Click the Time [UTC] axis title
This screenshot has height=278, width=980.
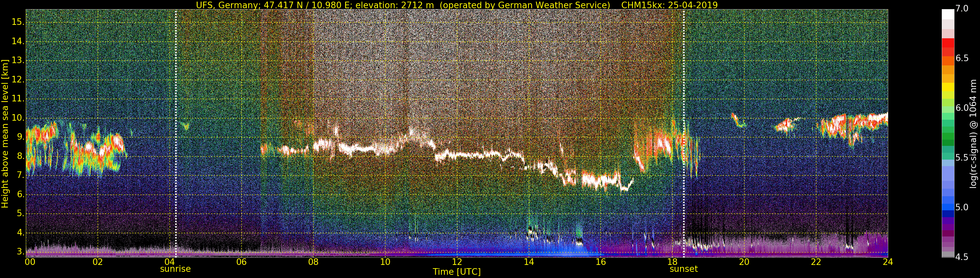click(457, 272)
